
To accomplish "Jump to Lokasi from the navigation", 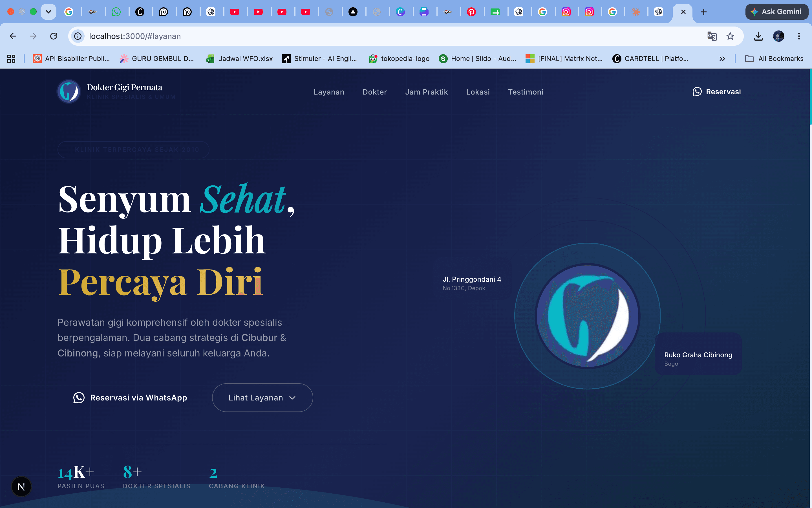I will click(478, 92).
